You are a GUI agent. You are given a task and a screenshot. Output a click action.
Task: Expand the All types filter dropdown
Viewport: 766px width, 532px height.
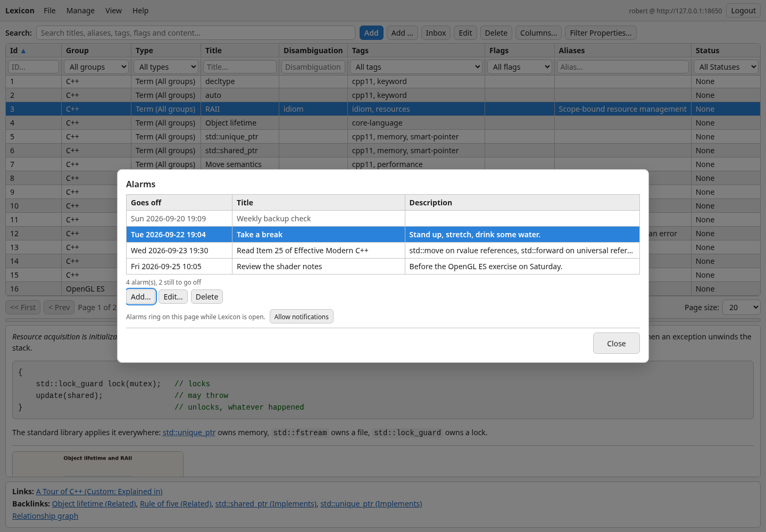click(x=166, y=67)
